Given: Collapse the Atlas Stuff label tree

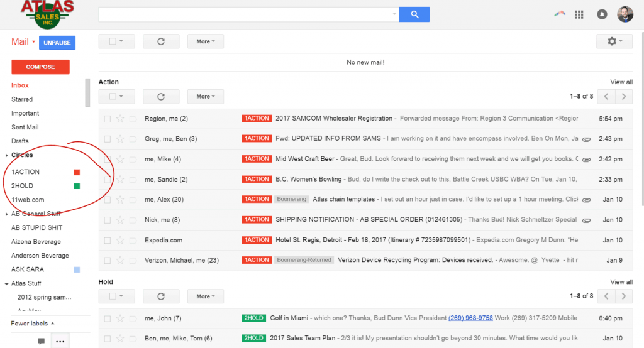Looking at the screenshot, I should click(x=6, y=283).
